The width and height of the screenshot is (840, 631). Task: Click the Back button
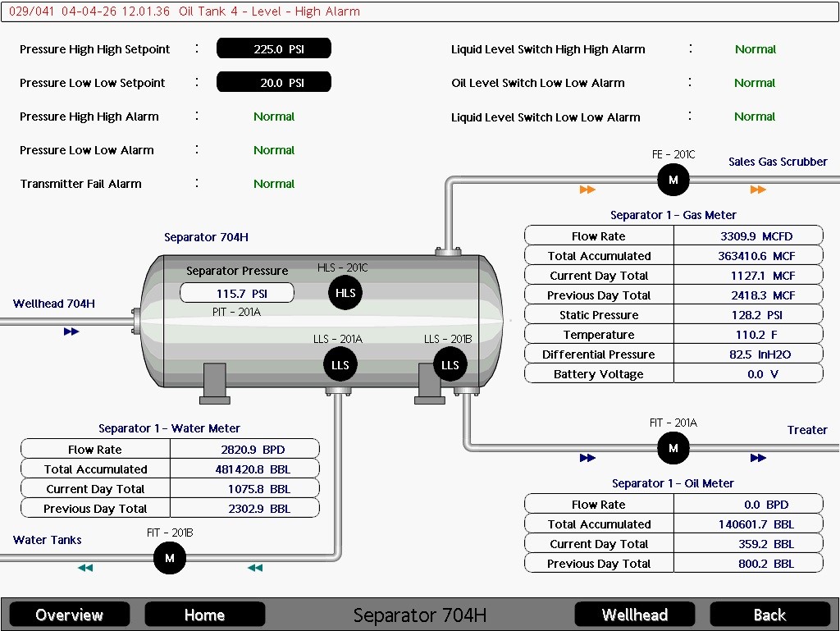click(x=769, y=615)
